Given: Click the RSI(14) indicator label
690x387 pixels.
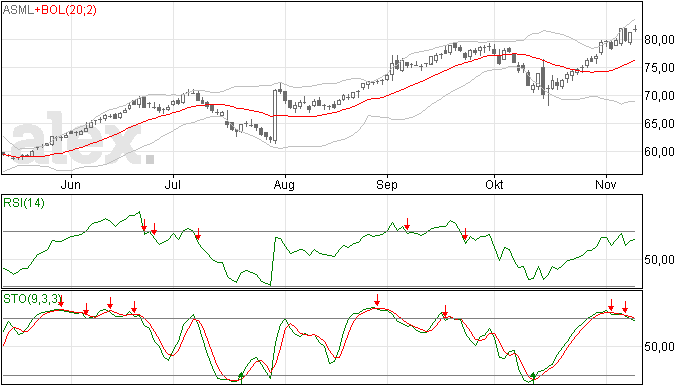Looking at the screenshot, I should point(24,203).
